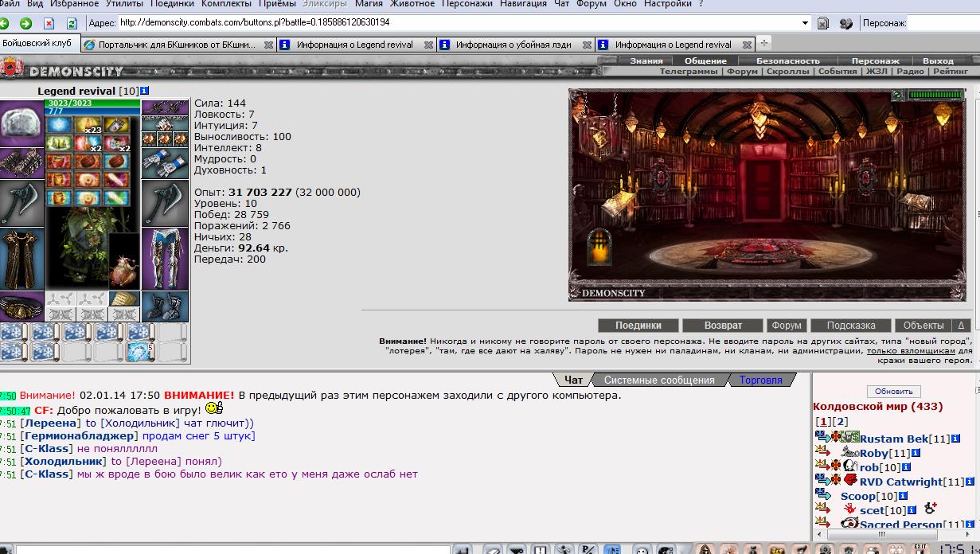The height and width of the screenshot is (554, 980).
Task: Click the eraser icon in the bottom toolbar
Action: [493, 549]
